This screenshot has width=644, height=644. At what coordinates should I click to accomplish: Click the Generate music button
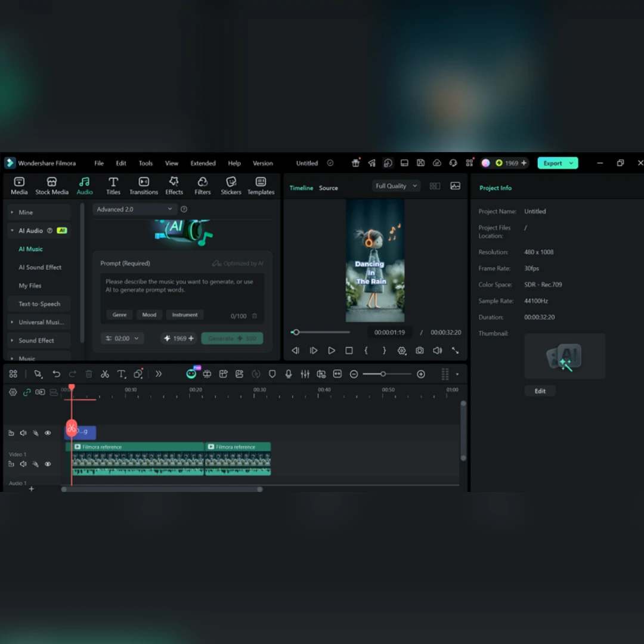click(x=232, y=339)
